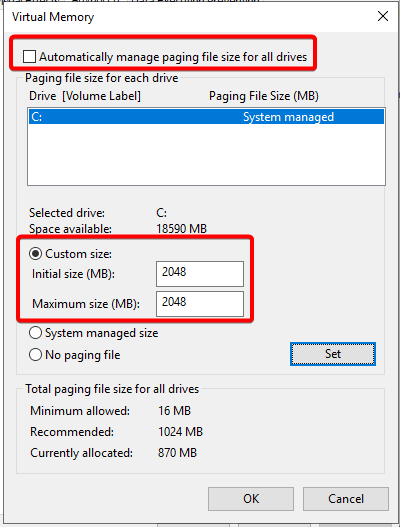Click the Automatically manage paging file label text
This screenshot has width=400, height=527.
coord(173,57)
